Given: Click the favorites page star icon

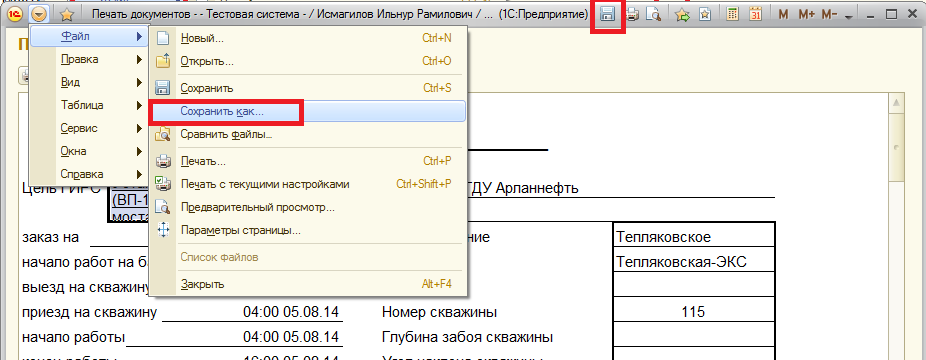Looking at the screenshot, I should (x=705, y=15).
